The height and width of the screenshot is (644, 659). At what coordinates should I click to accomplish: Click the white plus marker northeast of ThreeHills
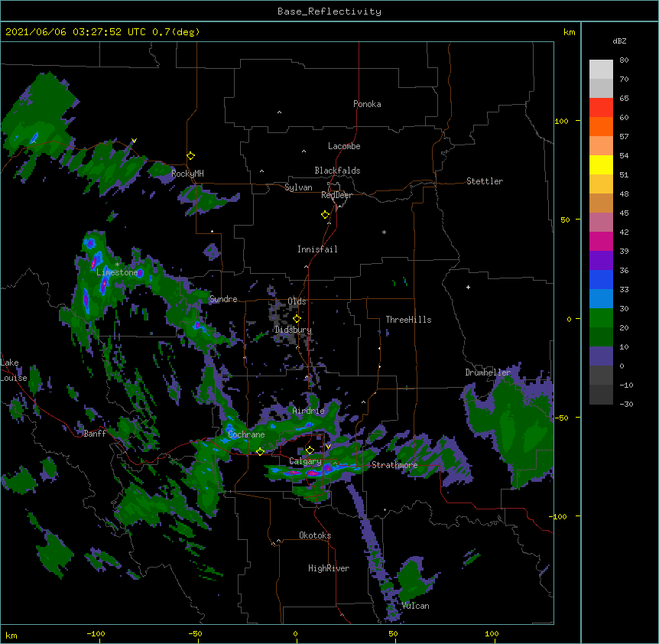coord(468,287)
